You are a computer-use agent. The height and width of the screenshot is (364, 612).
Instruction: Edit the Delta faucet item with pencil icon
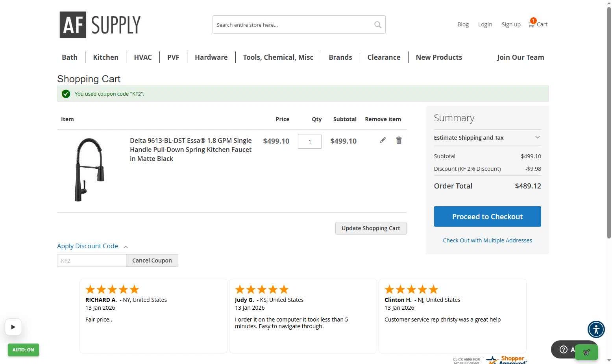383,140
